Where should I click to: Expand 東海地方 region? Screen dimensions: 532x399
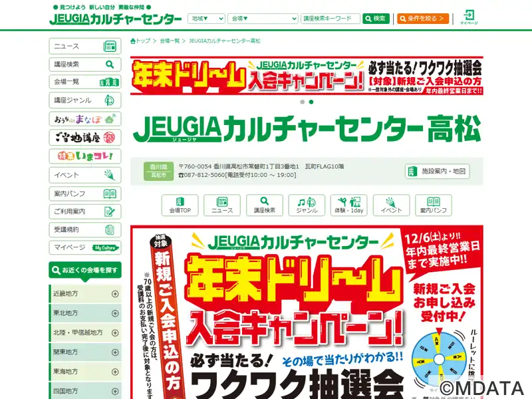(85, 372)
